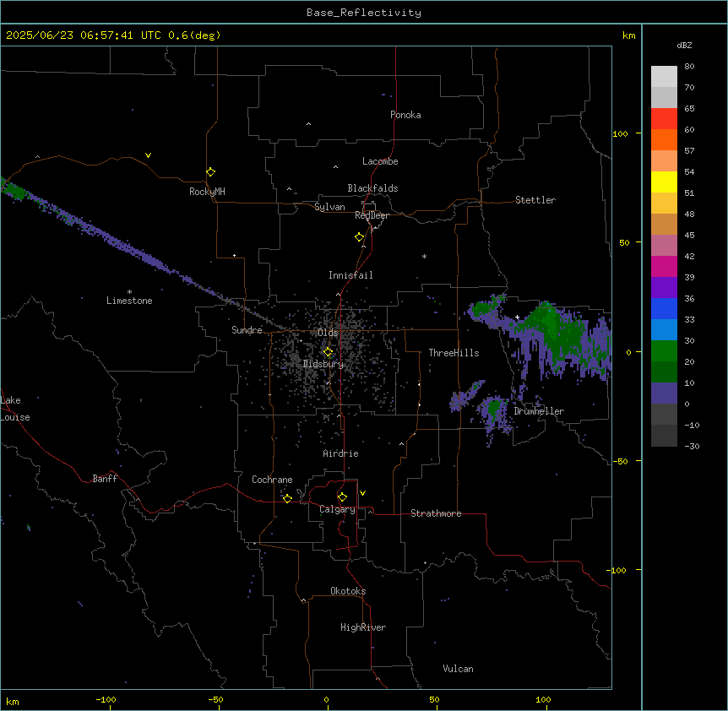Click the Base_Reflectivity title text
728x711 pixels.
pyautogui.click(x=364, y=13)
